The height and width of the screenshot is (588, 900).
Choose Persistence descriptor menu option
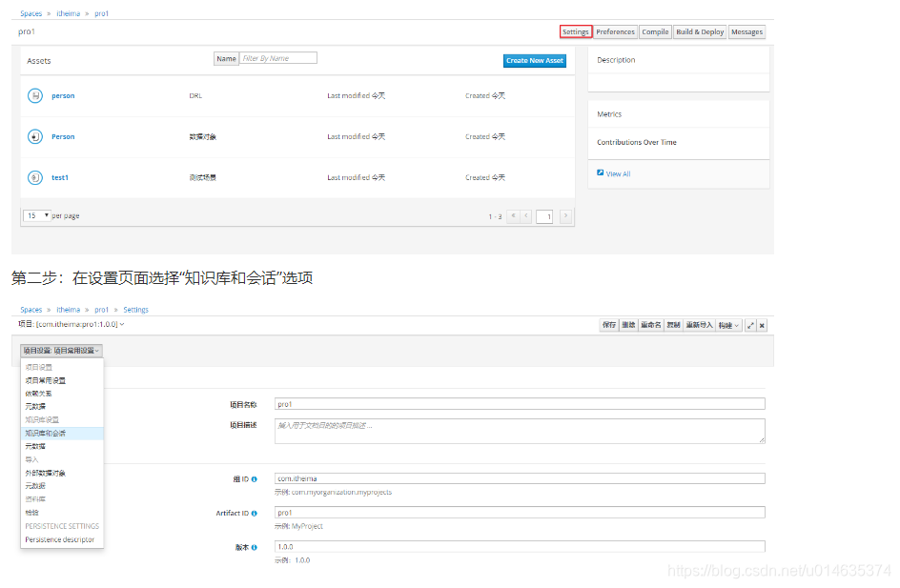click(60, 539)
